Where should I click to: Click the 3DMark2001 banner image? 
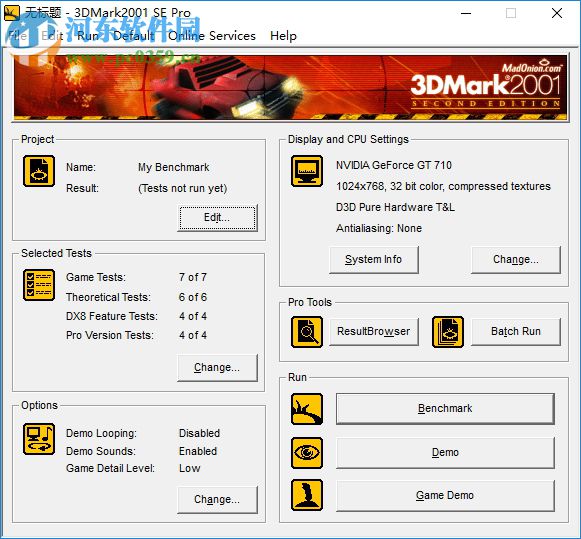pos(290,87)
